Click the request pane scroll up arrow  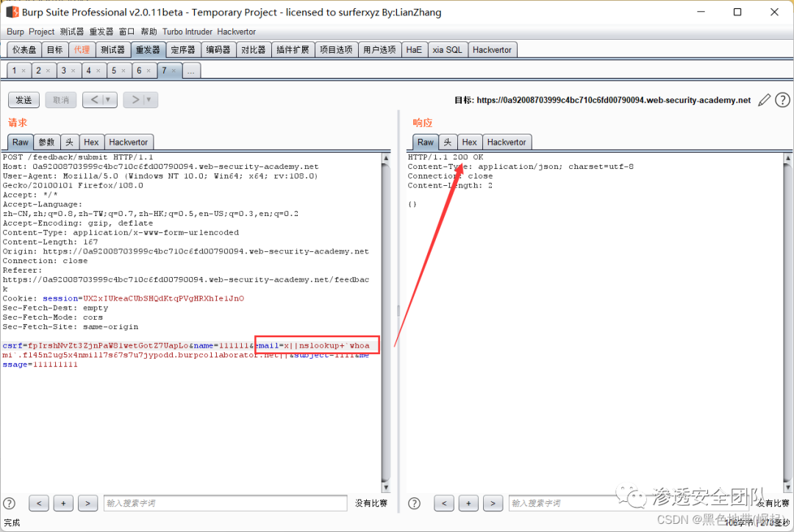386,159
